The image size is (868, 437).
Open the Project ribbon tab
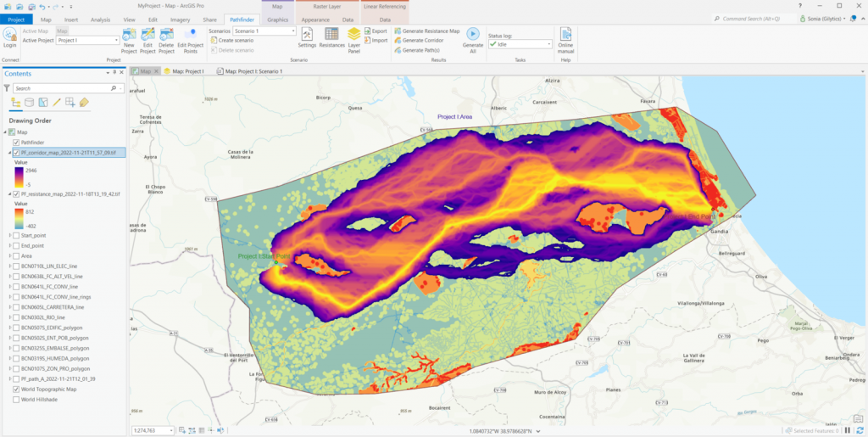click(16, 20)
